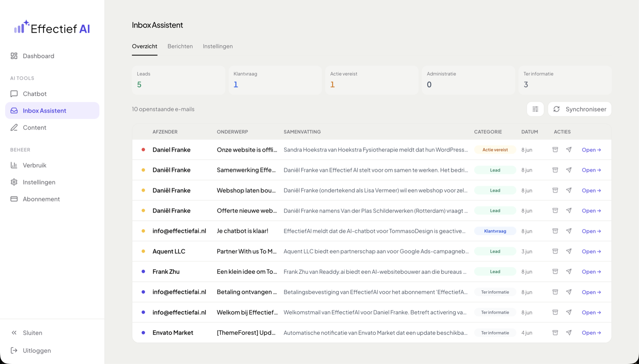Click send icon on Frank Zhu row

click(569, 271)
